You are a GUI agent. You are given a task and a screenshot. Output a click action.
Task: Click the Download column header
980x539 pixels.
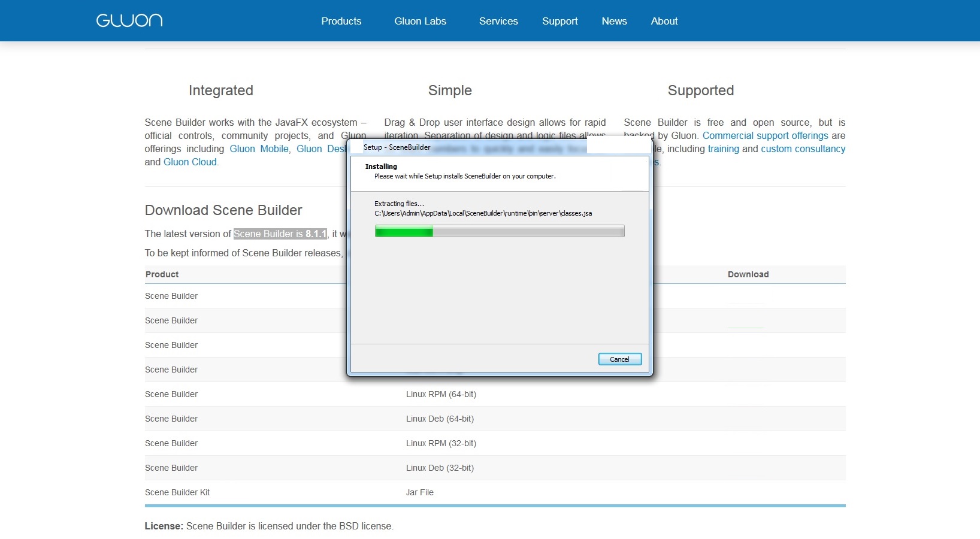[748, 274]
